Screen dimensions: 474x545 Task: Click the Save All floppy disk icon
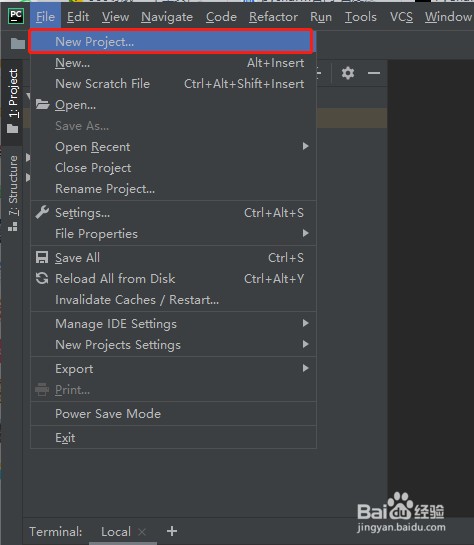[x=42, y=258]
